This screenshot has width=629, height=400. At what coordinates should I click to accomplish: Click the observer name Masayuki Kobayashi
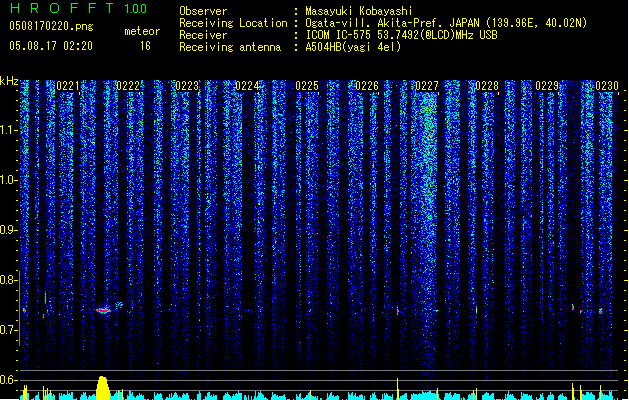[359, 11]
